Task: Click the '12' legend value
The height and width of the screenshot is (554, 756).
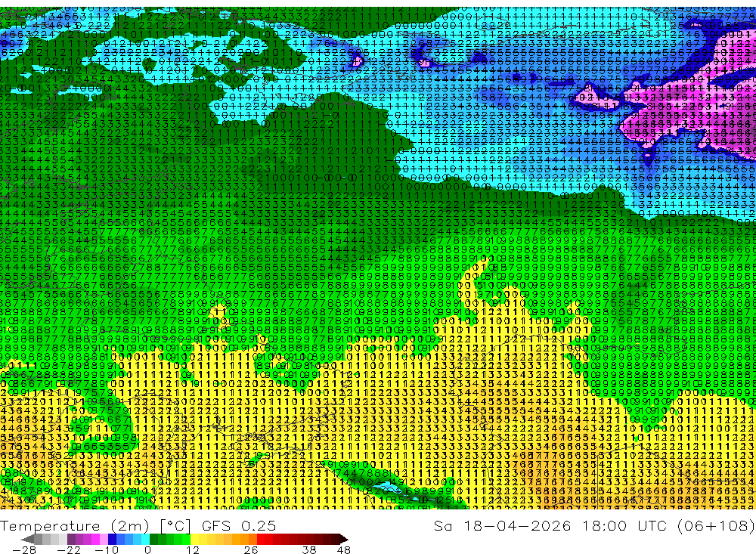Action: (x=192, y=549)
